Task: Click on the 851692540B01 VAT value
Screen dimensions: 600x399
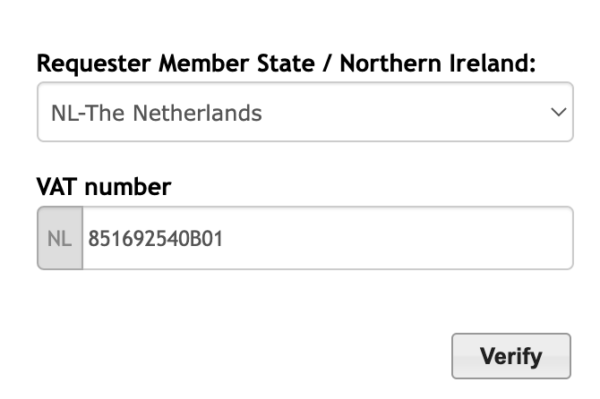Action: pyautogui.click(x=155, y=239)
